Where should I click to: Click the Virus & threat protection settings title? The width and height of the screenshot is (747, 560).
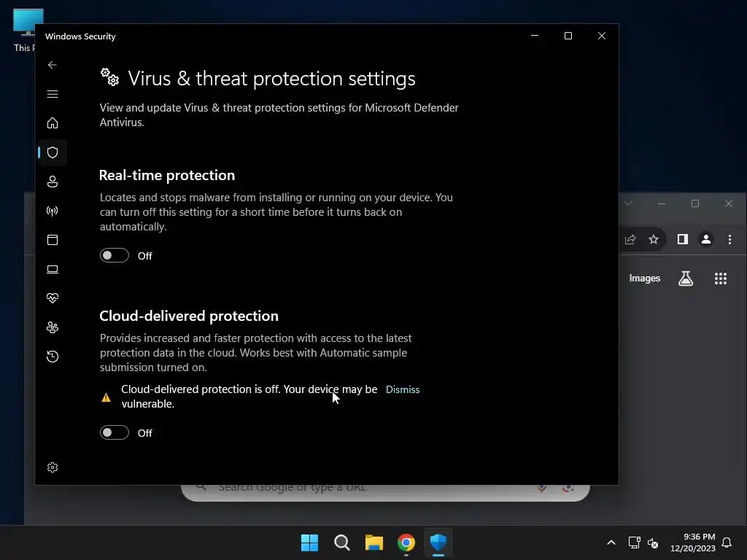pos(271,79)
